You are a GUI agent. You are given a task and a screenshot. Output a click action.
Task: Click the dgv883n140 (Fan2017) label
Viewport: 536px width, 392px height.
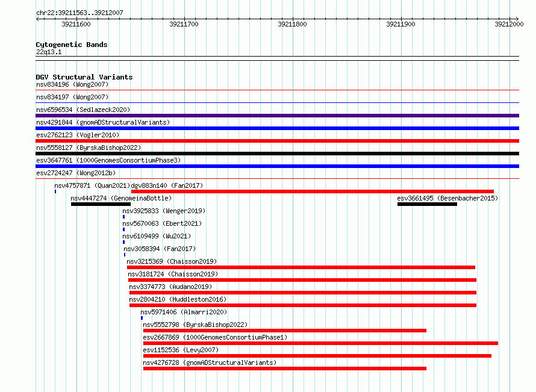tap(167, 185)
